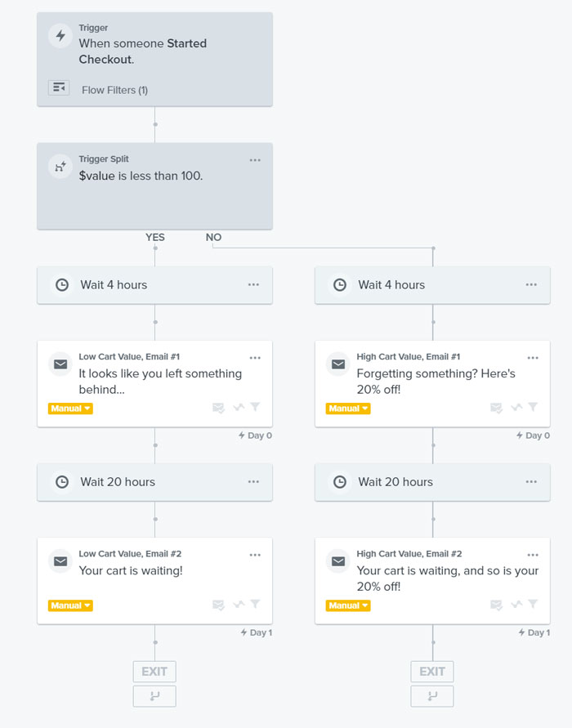Image resolution: width=572 pixels, height=728 pixels.
Task: Click the return arrow button under right EXIT
Action: (x=432, y=696)
